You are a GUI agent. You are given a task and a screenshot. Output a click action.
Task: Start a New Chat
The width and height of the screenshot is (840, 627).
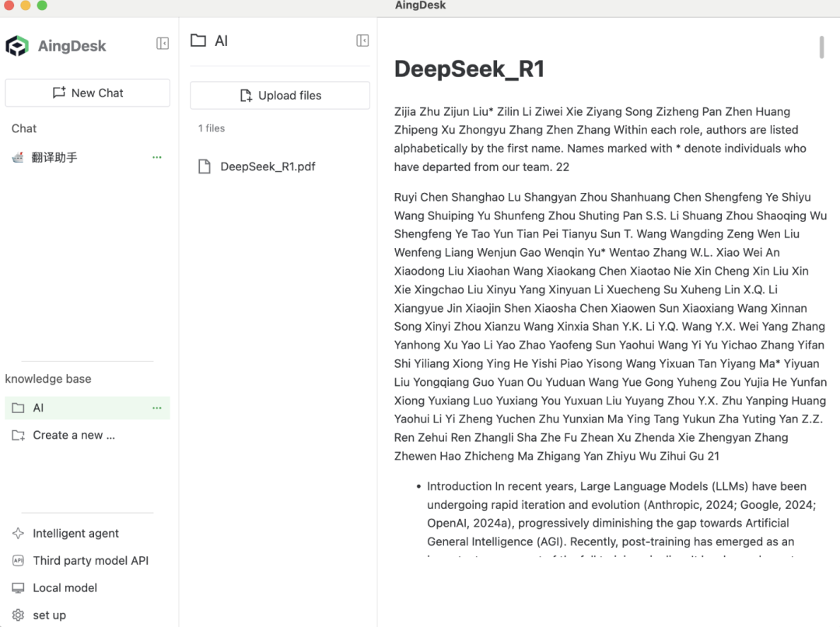tap(87, 93)
